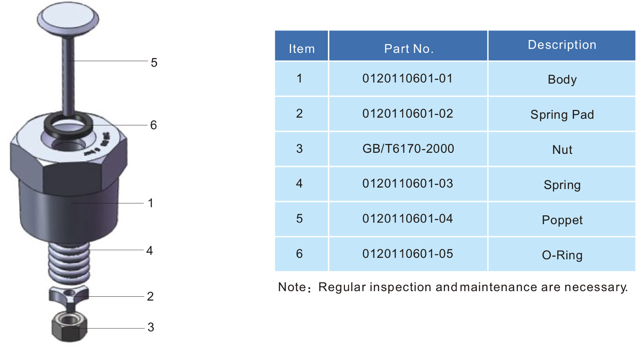Image resolution: width=644 pixels, height=347 pixels.
Task: Click callout number 5 beside the poppet stem
Action: click(x=154, y=62)
